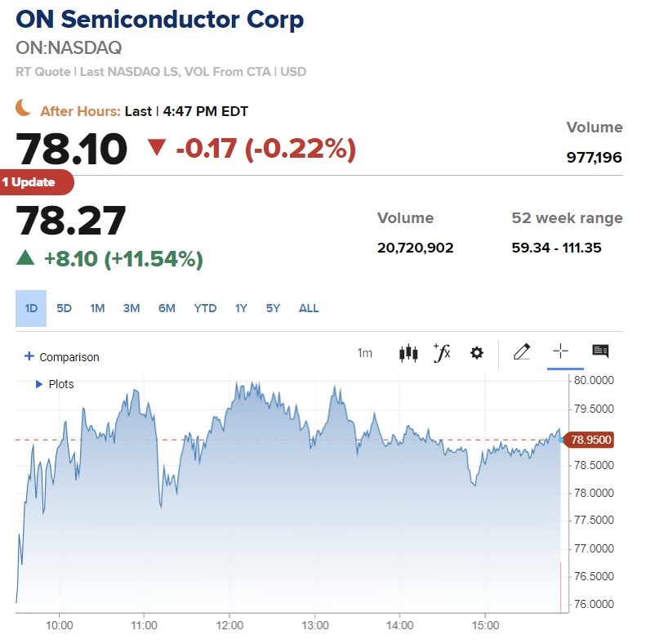Click the ON Semiconductor Corp title

coord(160,20)
